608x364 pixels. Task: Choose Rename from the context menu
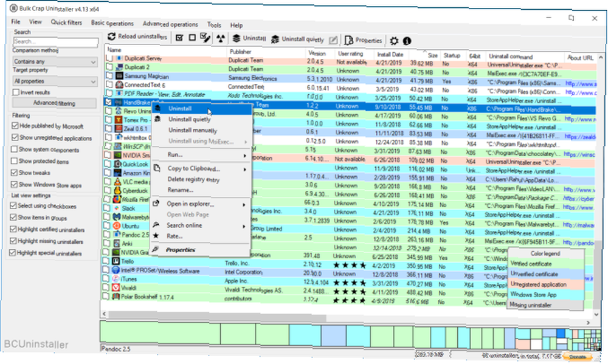[x=181, y=190]
